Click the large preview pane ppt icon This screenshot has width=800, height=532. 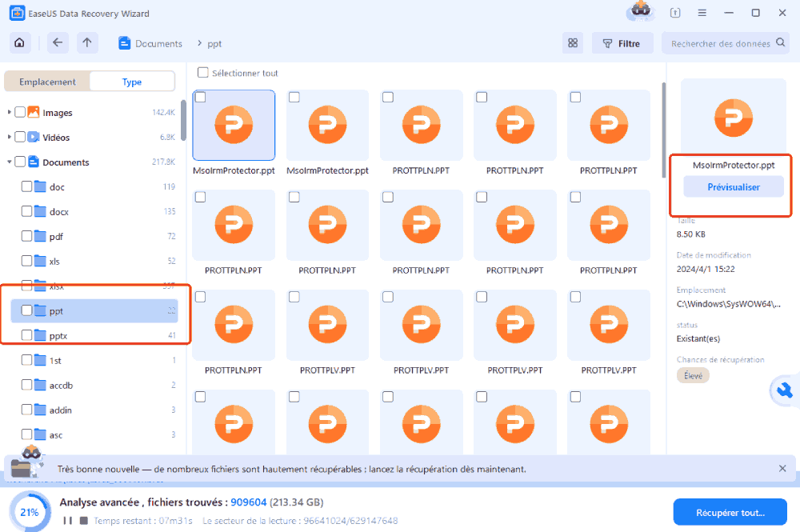[x=733, y=118]
